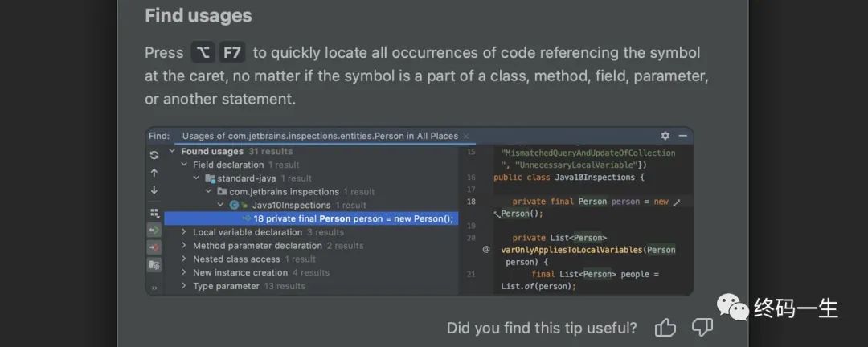Click the double chevron more icon in sidebar
868x347 pixels.
click(x=154, y=288)
